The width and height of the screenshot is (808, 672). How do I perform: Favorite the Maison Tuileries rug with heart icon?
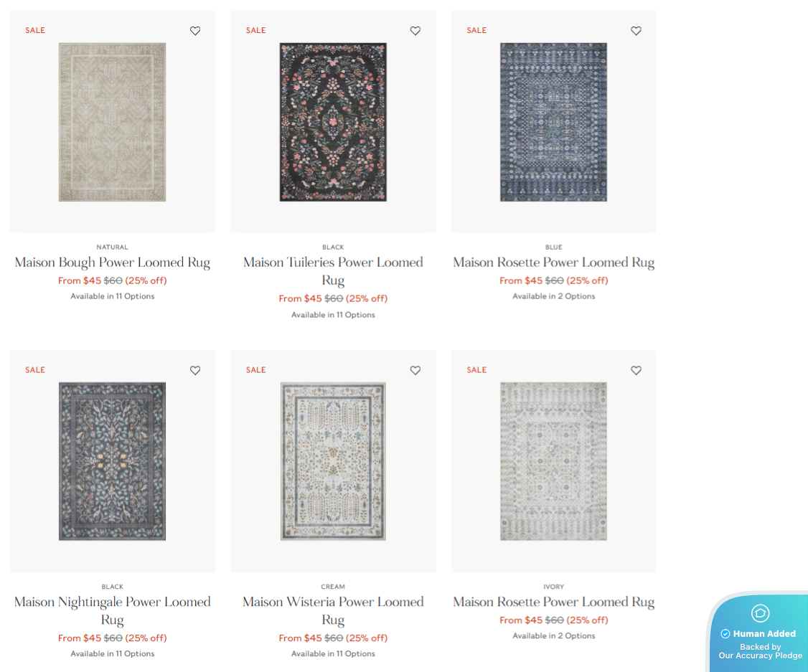(x=415, y=31)
